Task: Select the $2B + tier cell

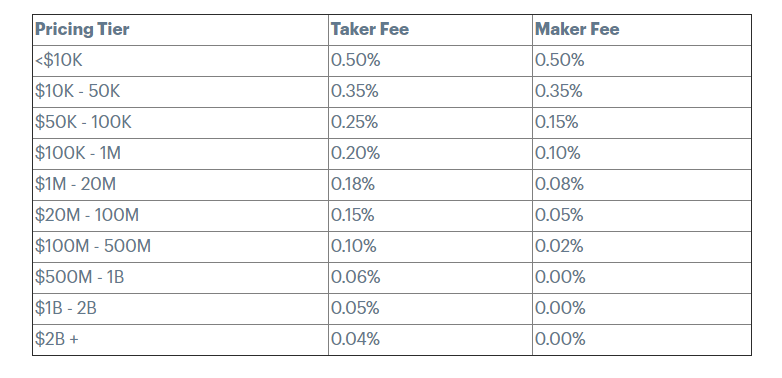Action: [181, 339]
